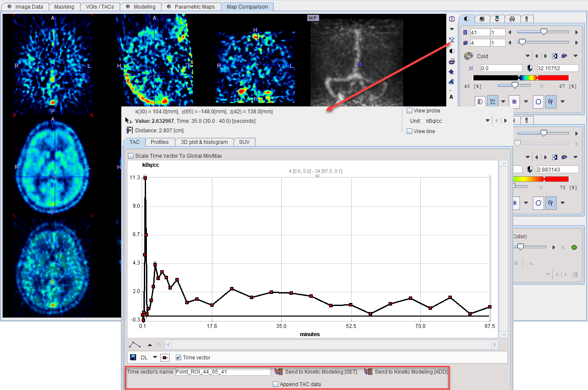Open the Cold color table dropdown
Screen dimensions: 588x390
(528, 56)
